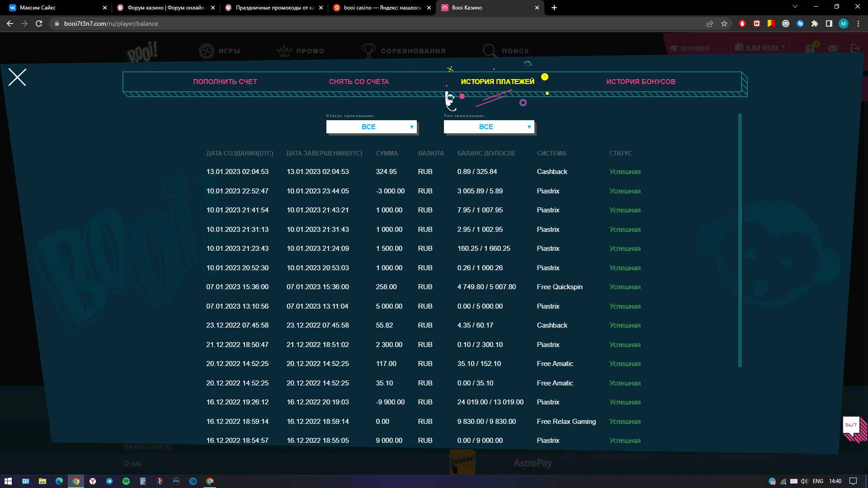868x488 pixels.
Task: Click the red fast-forward extension icon
Action: (757, 23)
